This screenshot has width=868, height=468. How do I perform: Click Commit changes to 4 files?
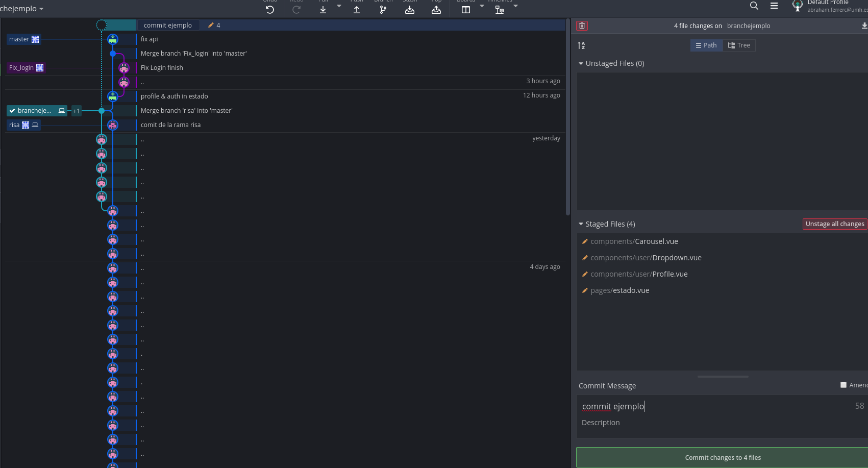722,457
